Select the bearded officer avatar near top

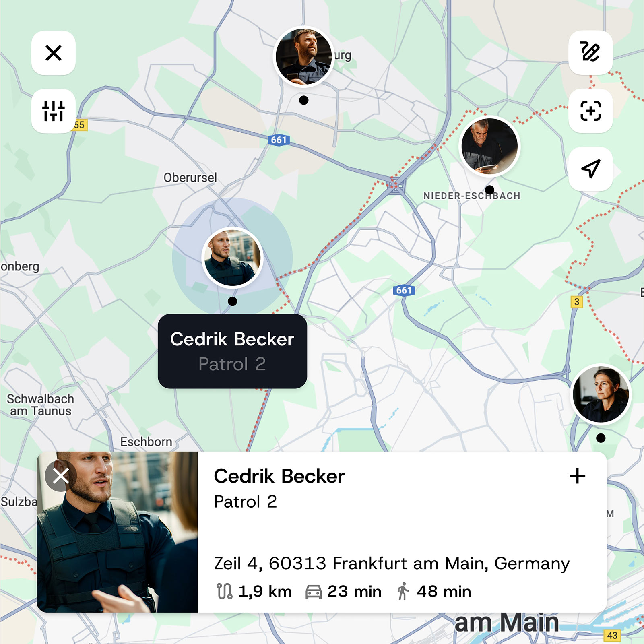click(304, 56)
